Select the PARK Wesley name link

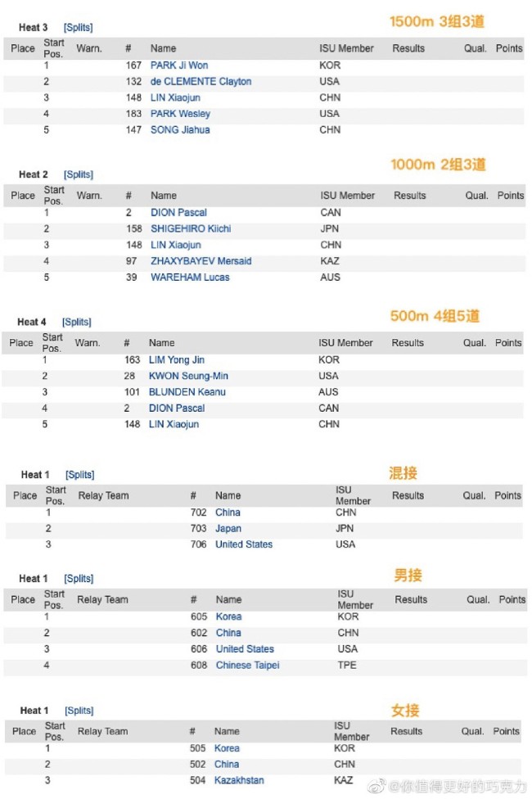click(180, 114)
